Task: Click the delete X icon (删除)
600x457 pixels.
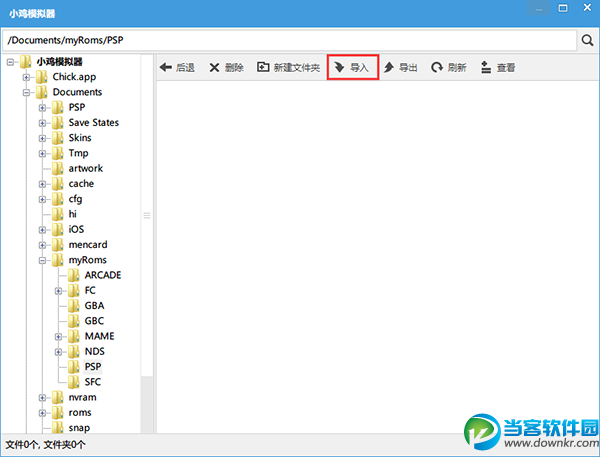Action: pos(214,68)
